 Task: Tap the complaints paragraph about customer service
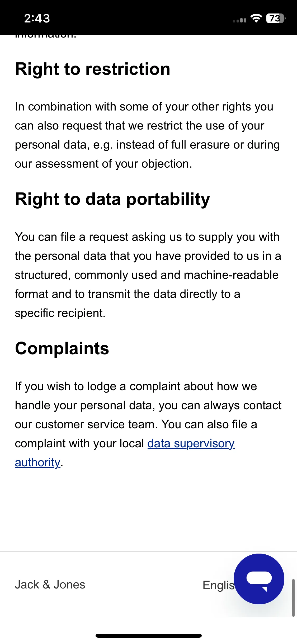pyautogui.click(x=148, y=424)
